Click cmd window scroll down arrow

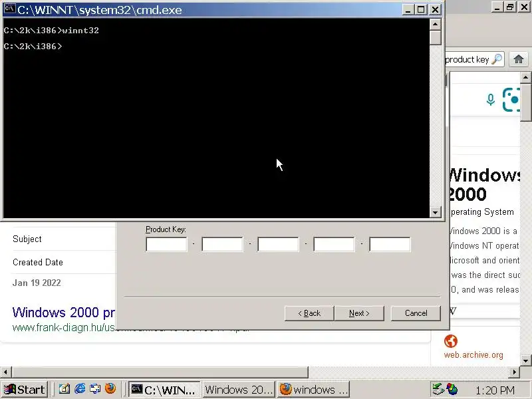(436, 212)
